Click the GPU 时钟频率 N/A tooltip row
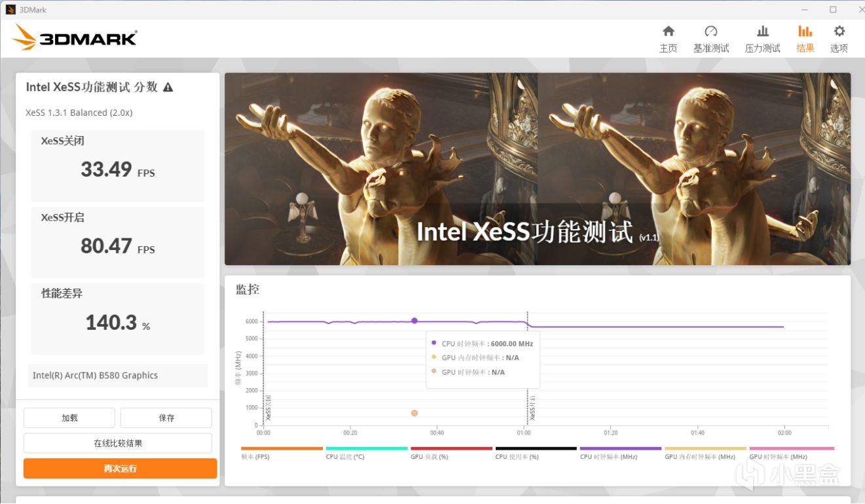 [x=468, y=372]
